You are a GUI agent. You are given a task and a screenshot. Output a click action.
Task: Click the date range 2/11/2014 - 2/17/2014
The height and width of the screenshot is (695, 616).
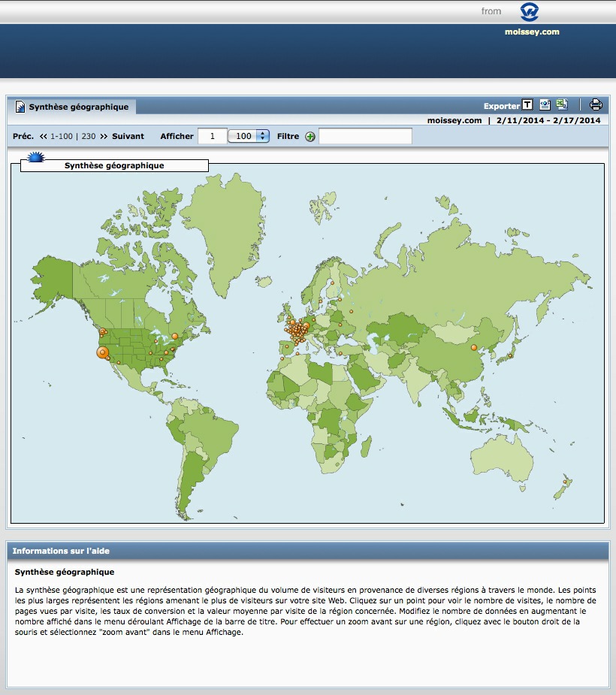coord(548,120)
